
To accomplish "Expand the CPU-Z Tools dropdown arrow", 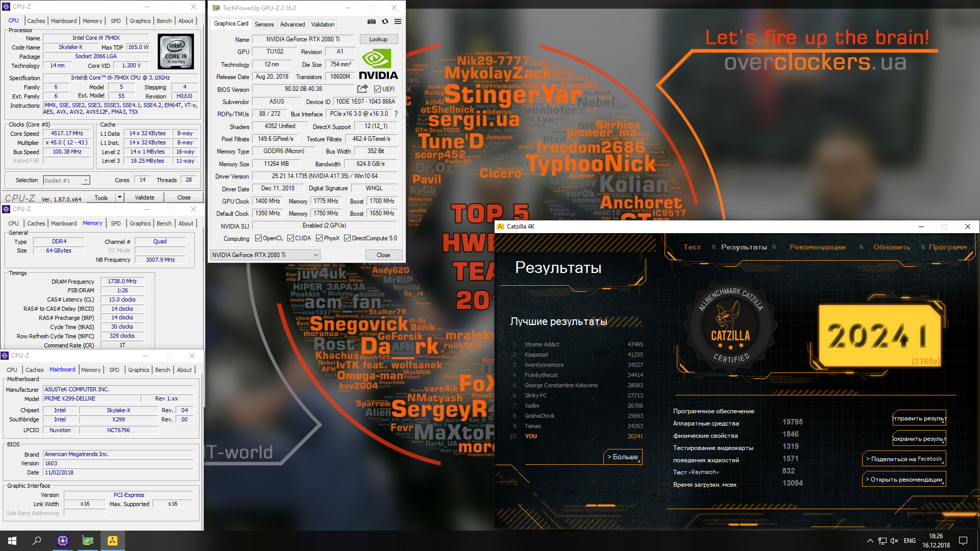I will click(119, 197).
